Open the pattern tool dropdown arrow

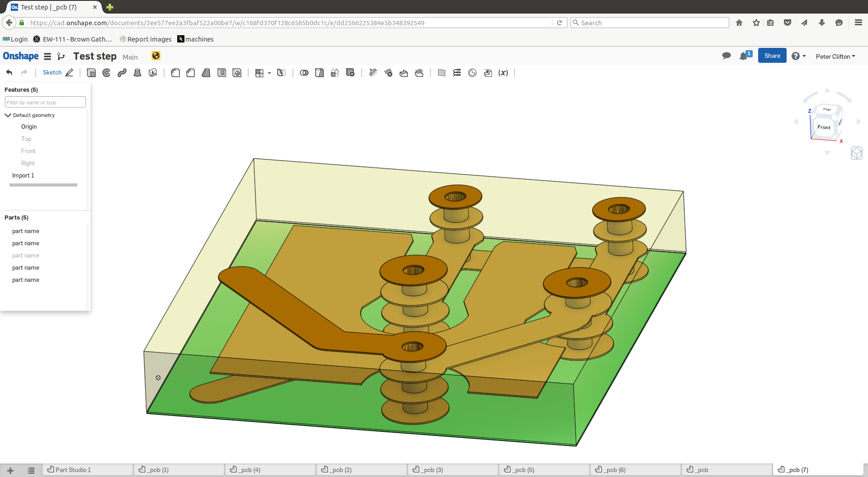click(269, 73)
